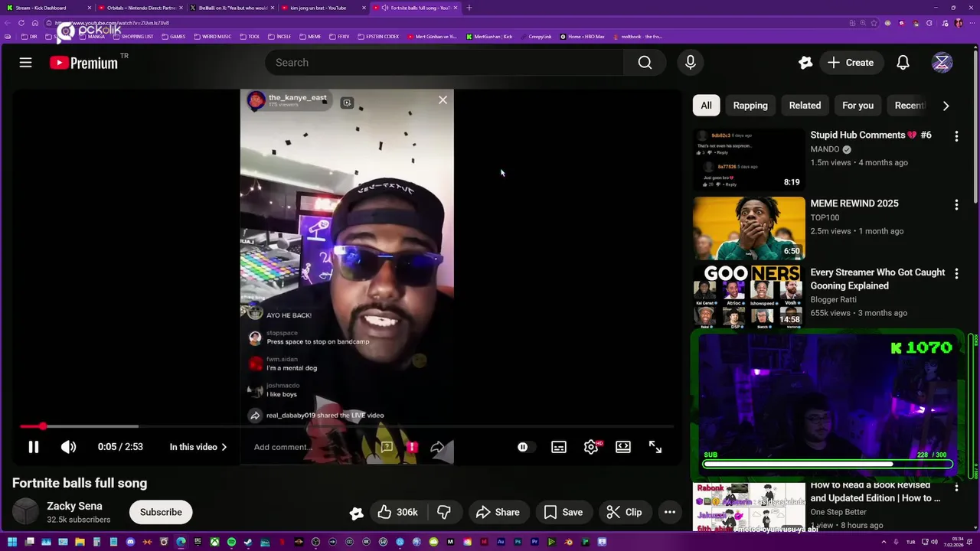This screenshot has height=551, width=980.
Task: Open 'Every Streamer Who Got Caught' title
Action: 877,279
